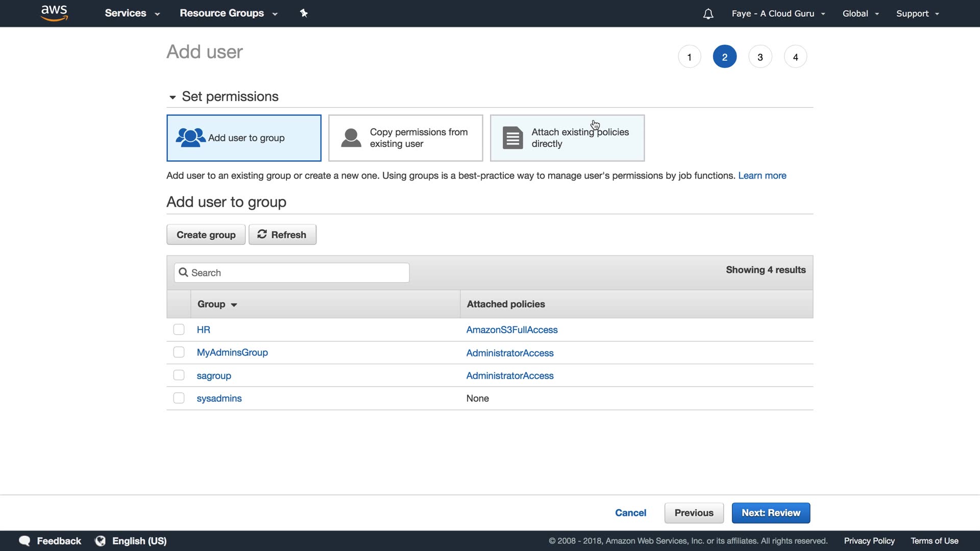Open the Support menu
980x551 pixels.
(x=917, y=14)
